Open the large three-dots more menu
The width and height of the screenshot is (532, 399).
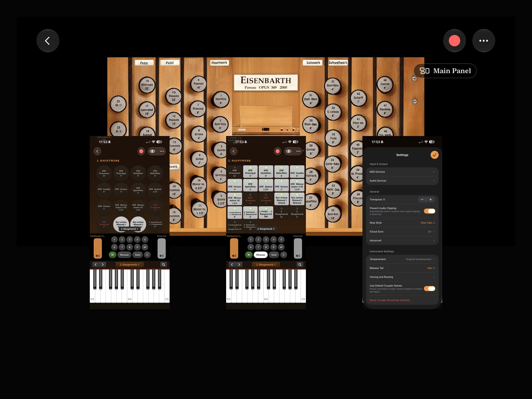pyautogui.click(x=483, y=41)
